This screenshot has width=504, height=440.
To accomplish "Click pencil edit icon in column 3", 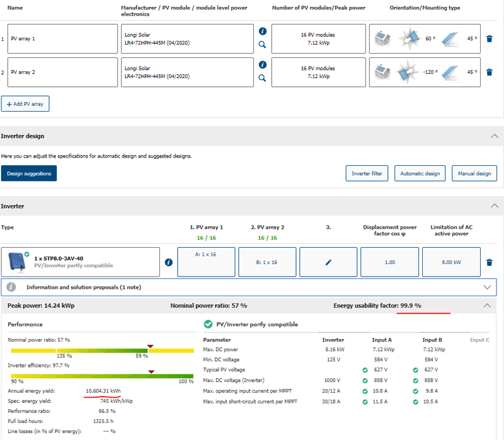I will click(328, 262).
